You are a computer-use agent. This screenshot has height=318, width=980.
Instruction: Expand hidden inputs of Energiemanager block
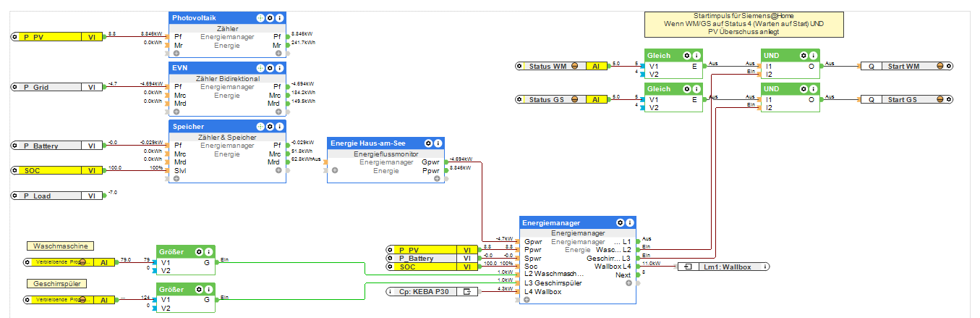click(x=527, y=299)
